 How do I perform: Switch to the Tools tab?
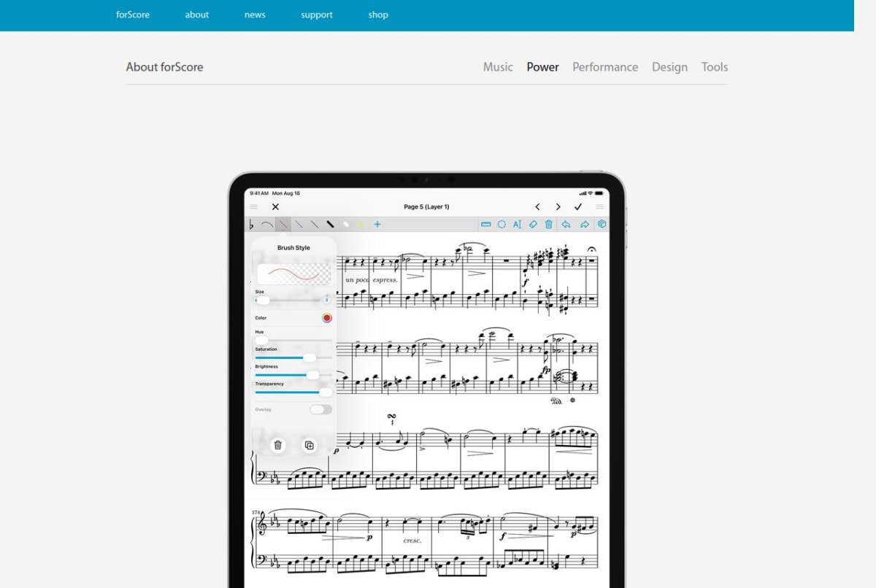[x=715, y=66]
